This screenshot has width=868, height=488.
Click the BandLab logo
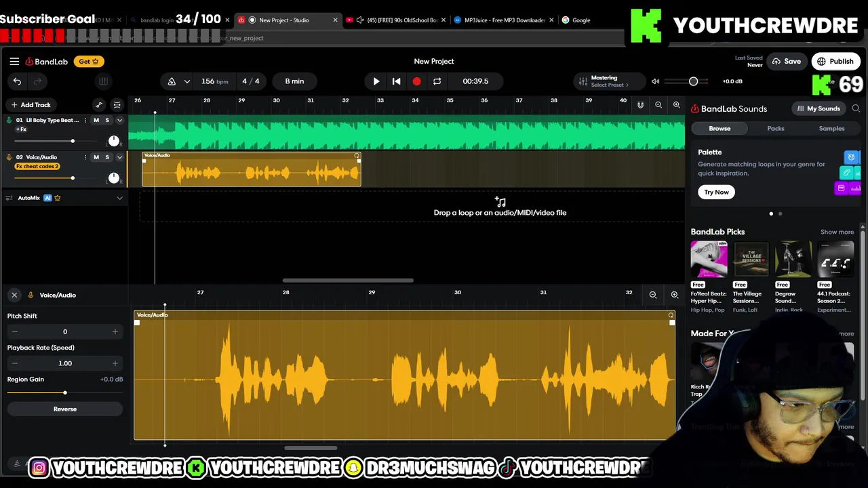[x=47, y=62]
